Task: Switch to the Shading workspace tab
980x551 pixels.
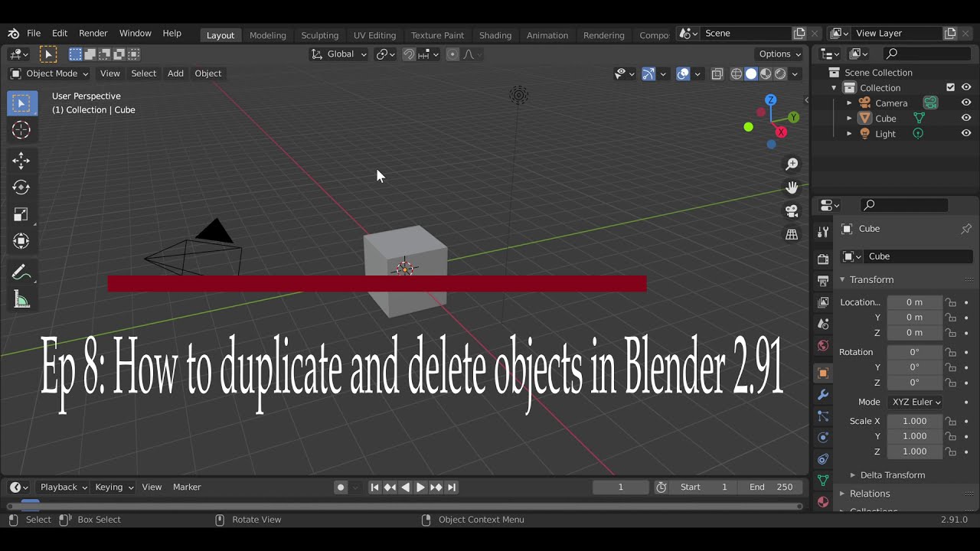Action: pyautogui.click(x=495, y=35)
